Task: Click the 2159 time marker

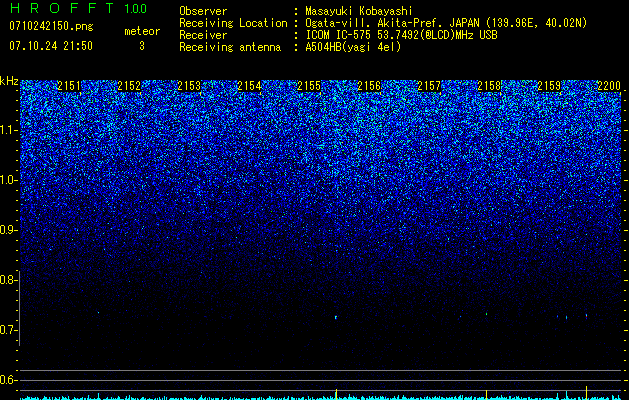Action: click(x=549, y=86)
